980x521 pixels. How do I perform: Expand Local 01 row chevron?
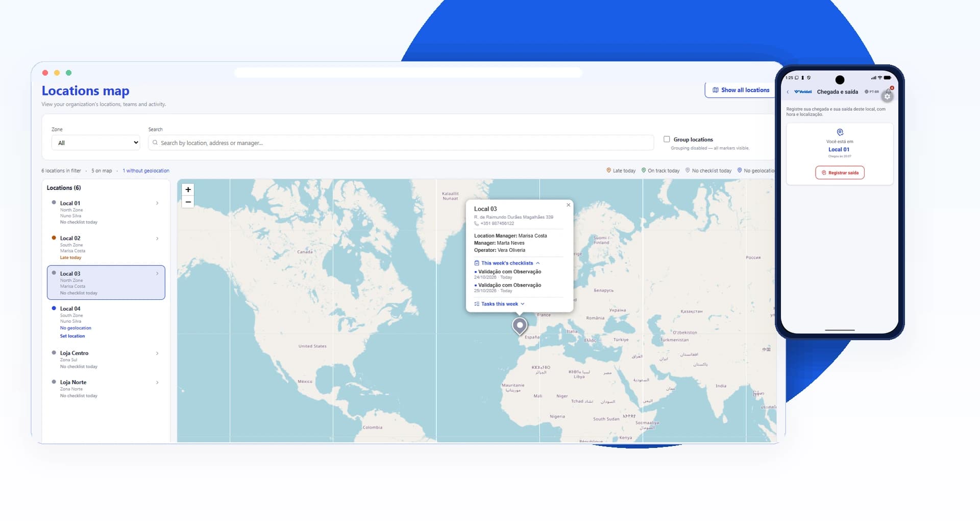(157, 203)
